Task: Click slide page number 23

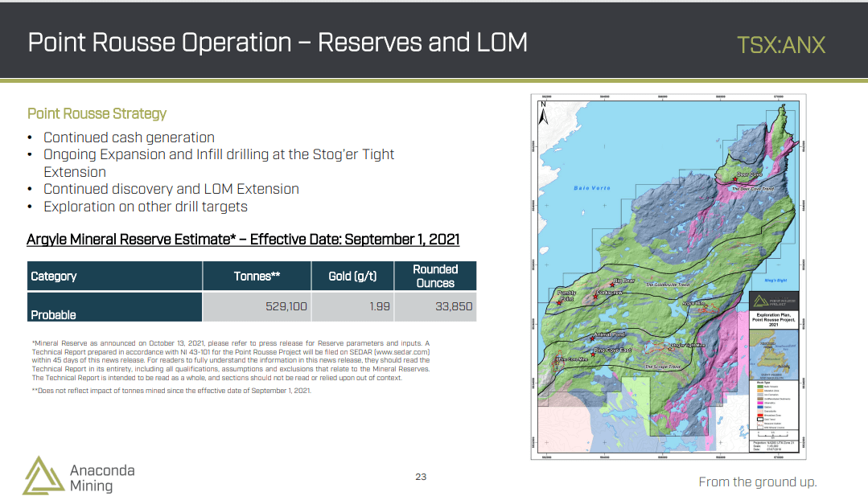Action: click(421, 477)
